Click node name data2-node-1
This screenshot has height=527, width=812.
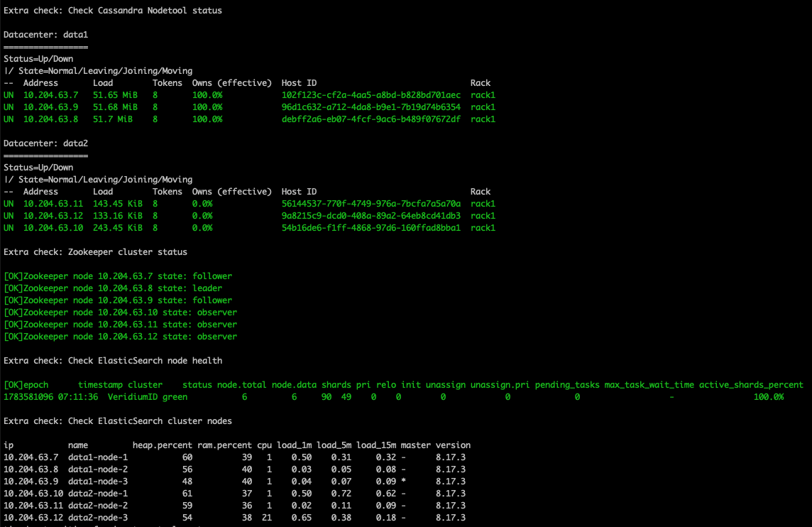point(98,494)
